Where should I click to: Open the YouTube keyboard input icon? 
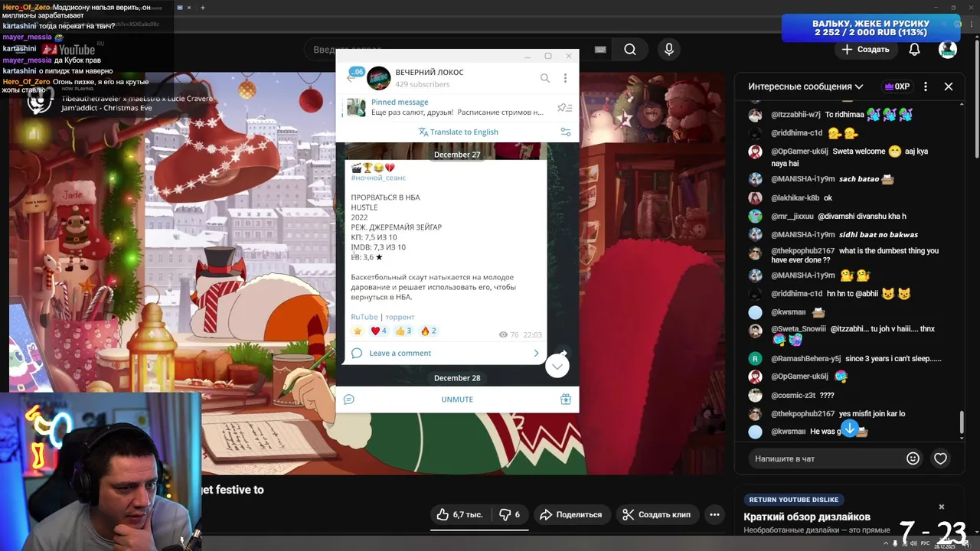click(x=600, y=50)
